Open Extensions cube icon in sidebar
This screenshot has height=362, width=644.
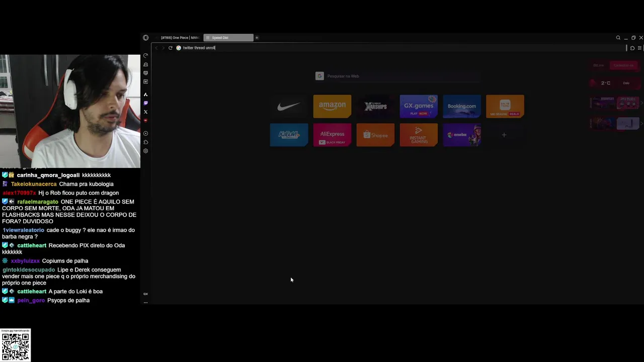click(x=146, y=142)
